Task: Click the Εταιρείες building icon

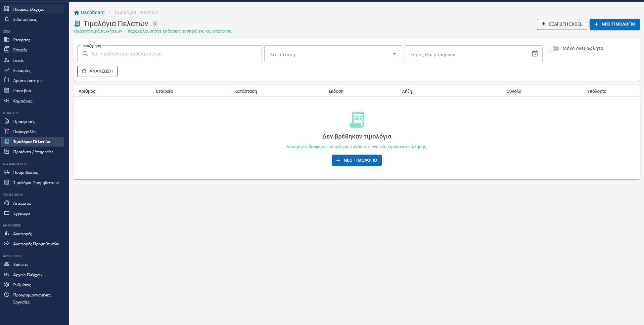Action: (7, 40)
